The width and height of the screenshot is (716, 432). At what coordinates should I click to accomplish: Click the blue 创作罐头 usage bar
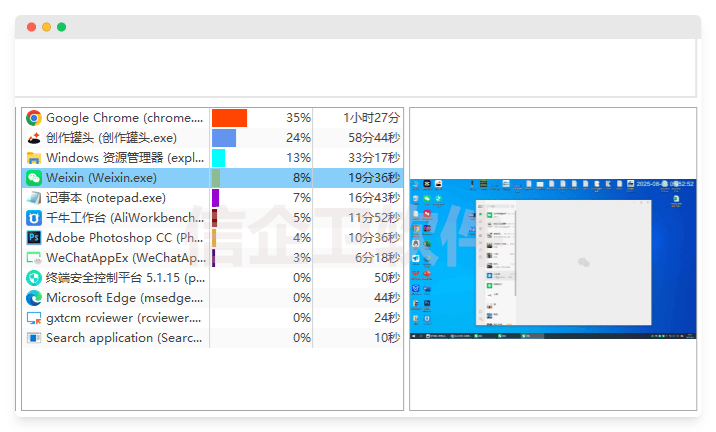[224, 138]
